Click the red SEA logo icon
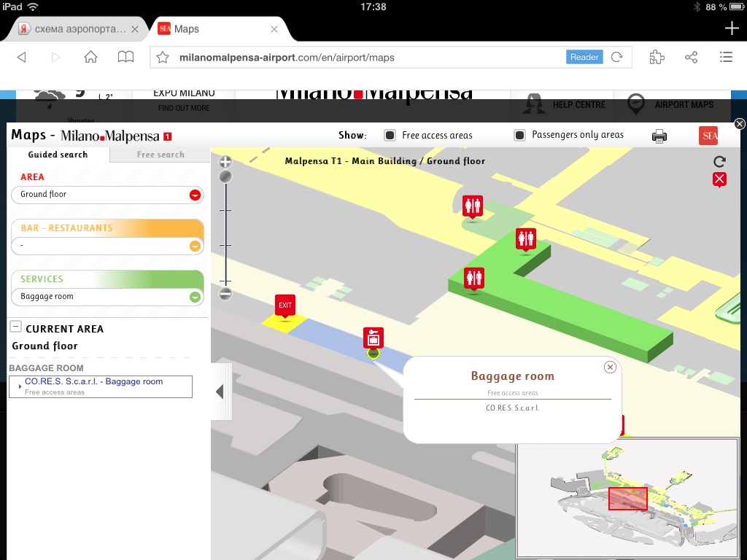747x560 pixels. [708, 136]
